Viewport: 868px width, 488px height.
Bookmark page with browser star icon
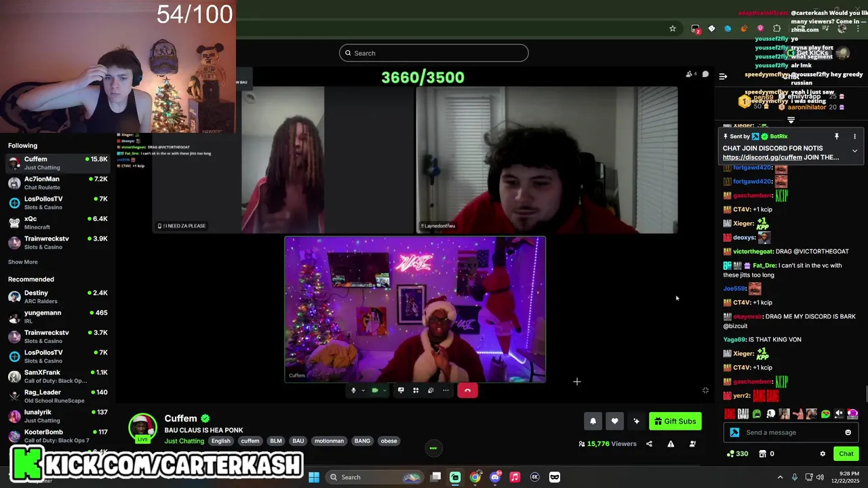[x=672, y=28]
